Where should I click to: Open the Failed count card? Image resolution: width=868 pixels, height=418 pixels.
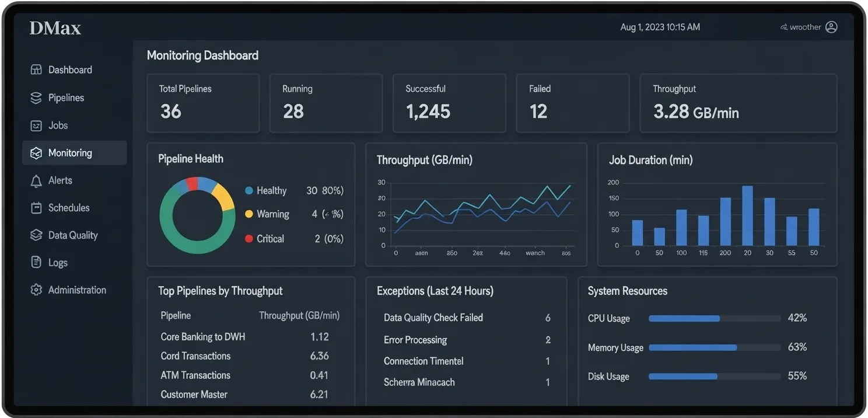(x=573, y=103)
